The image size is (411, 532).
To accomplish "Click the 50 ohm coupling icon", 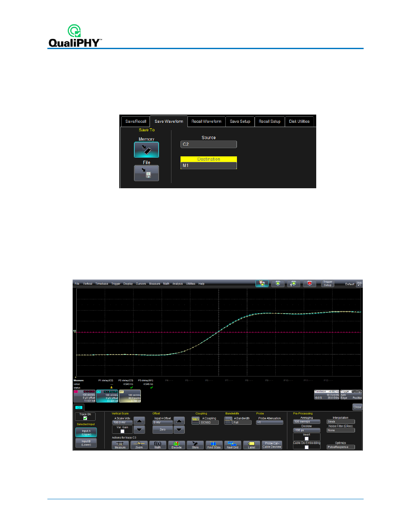I will point(196,420).
